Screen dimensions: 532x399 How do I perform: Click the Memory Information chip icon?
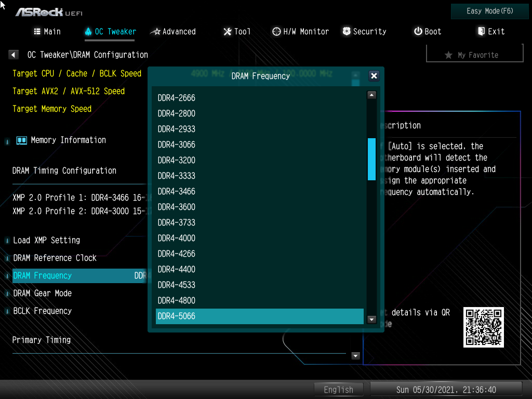pyautogui.click(x=22, y=140)
